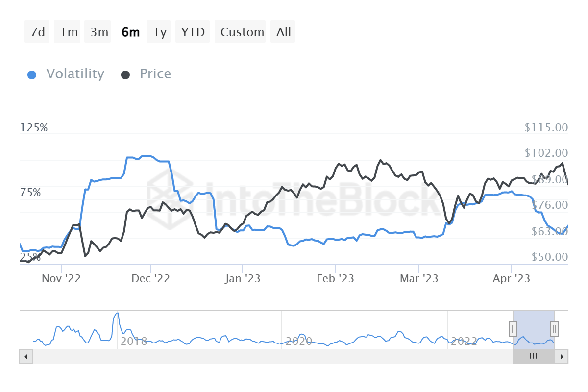This screenshot has width=588, height=392.
Task: Open the Custom date range option
Action: (x=240, y=31)
